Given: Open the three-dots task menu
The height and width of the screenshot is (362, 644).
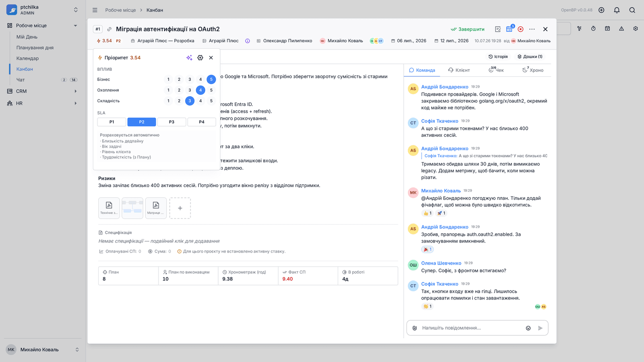Looking at the screenshot, I should coord(532,29).
